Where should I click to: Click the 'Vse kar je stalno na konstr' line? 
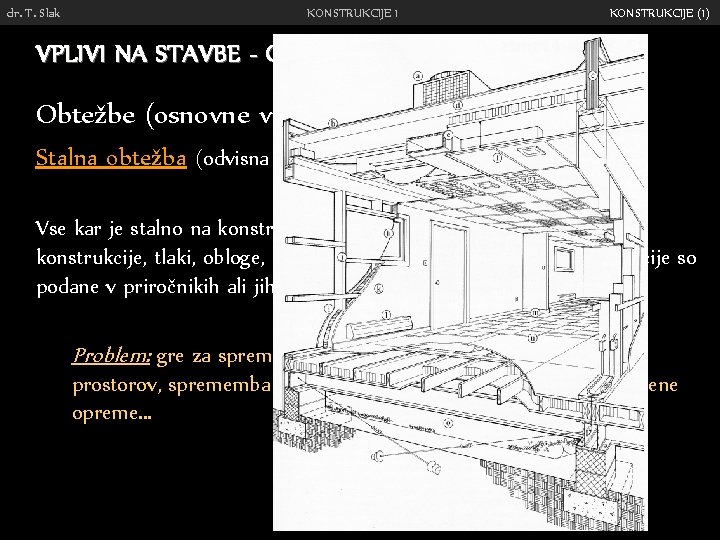154,228
